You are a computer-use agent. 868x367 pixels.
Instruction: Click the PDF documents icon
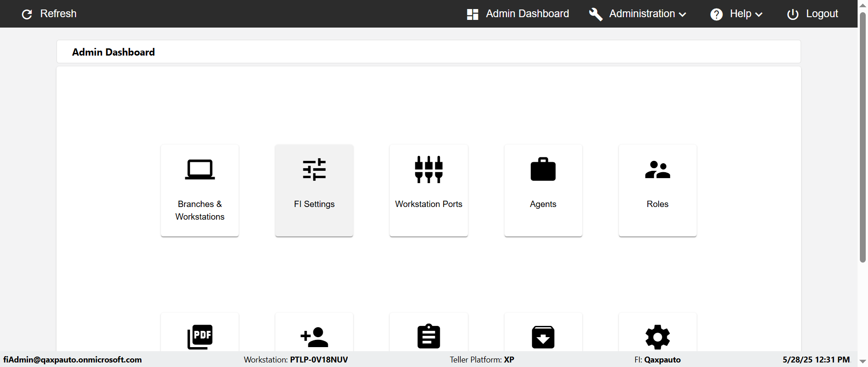point(200,337)
